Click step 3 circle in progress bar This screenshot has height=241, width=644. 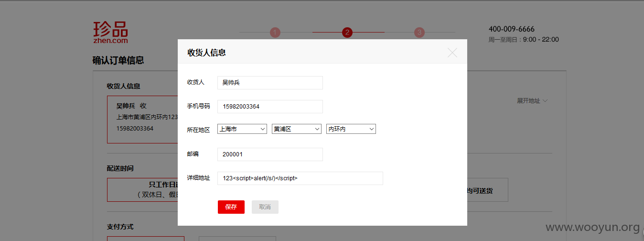point(419,33)
